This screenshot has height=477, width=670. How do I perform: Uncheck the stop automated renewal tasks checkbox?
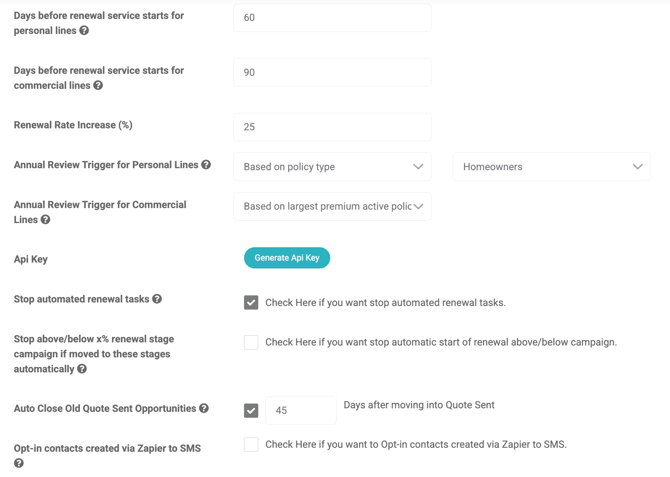point(251,302)
